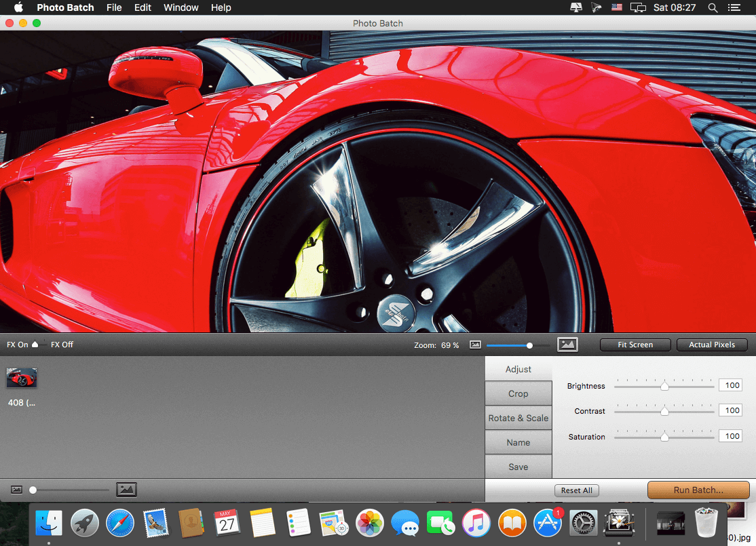Click the Brightness value field

730,385
